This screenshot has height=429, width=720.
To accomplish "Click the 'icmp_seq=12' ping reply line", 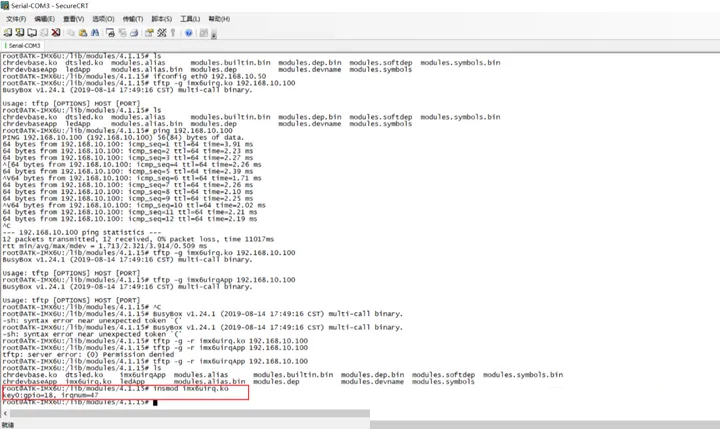I will click(x=130, y=219).
